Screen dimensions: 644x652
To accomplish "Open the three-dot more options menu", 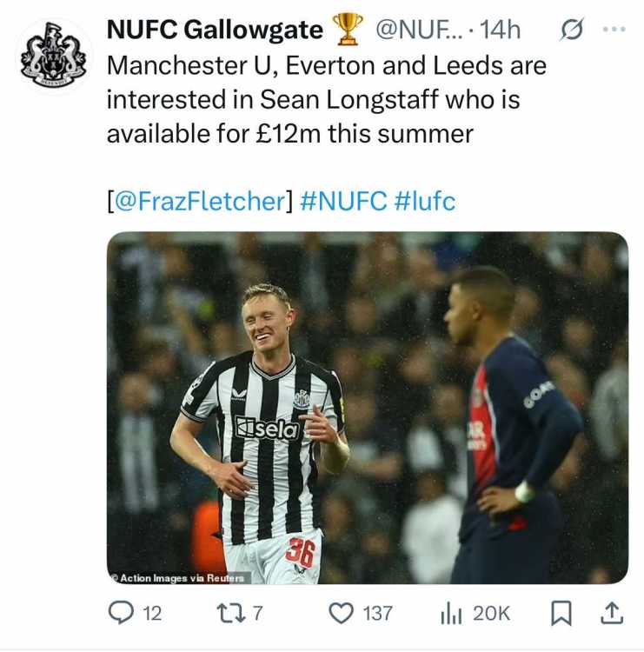I will pyautogui.click(x=614, y=29).
